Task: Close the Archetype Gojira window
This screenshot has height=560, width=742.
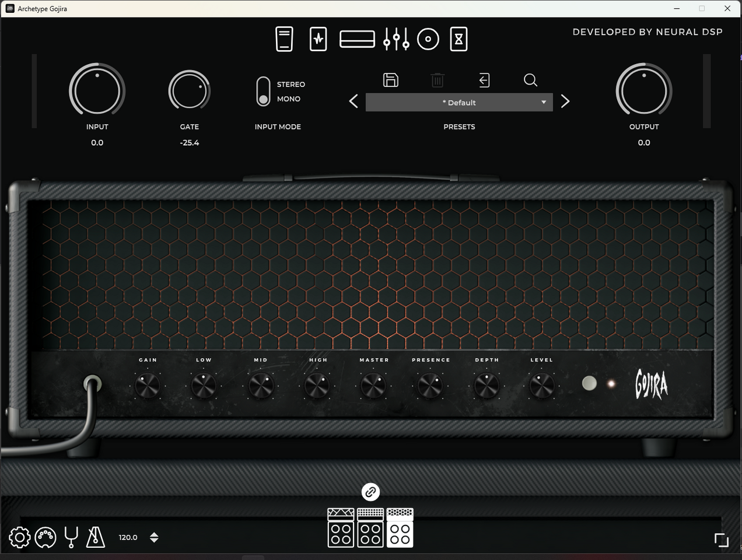Action: 727,8
